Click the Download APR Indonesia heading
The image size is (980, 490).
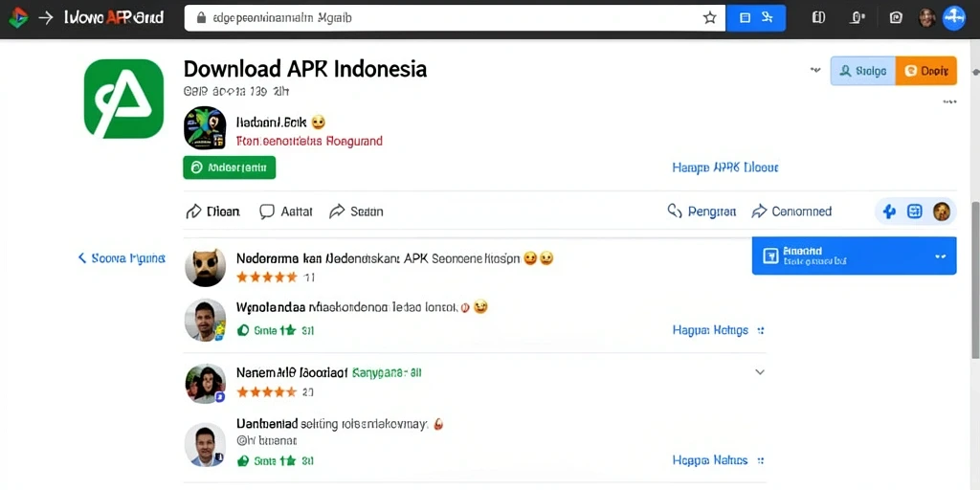pos(305,69)
